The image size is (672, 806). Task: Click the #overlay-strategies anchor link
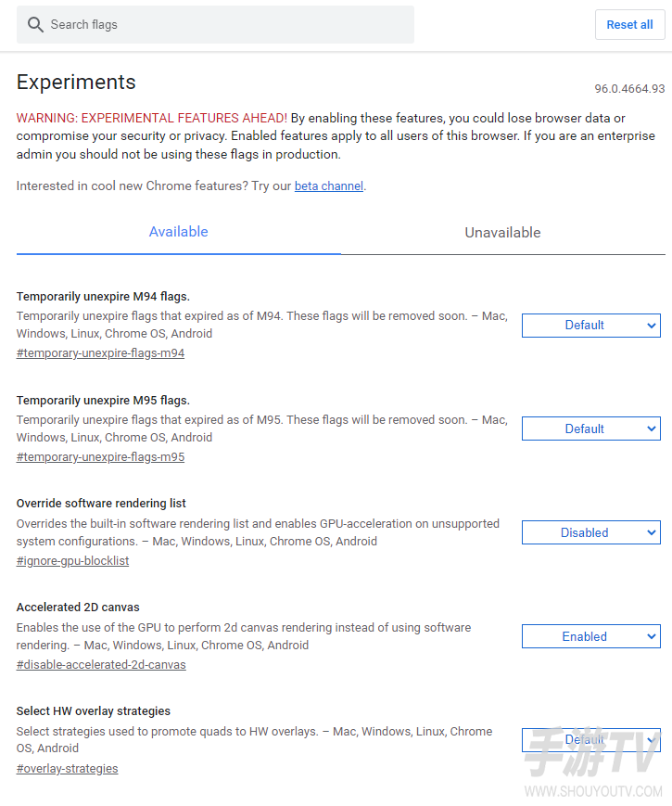(x=68, y=769)
